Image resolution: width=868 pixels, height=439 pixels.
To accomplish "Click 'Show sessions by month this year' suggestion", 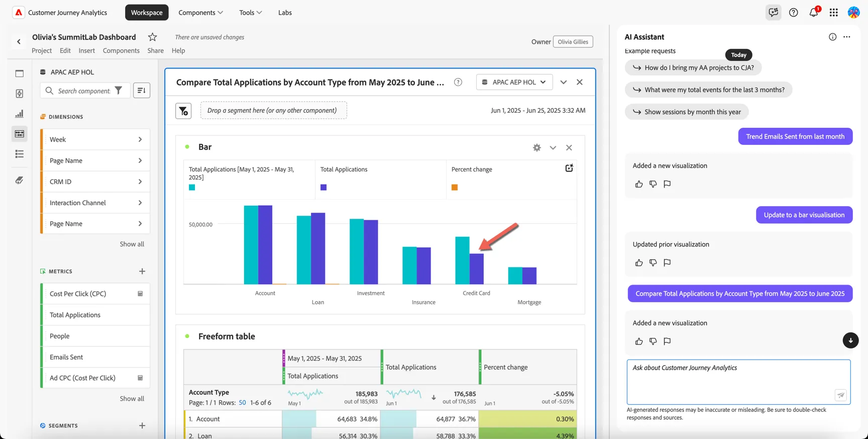I will tap(687, 112).
